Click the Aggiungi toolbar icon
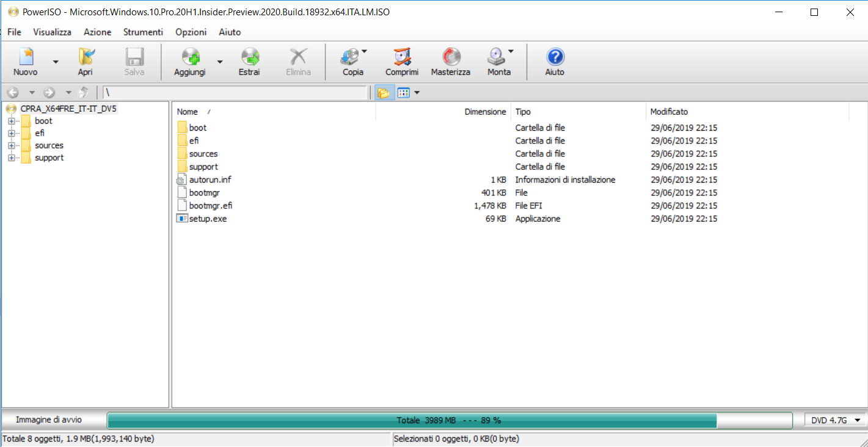Screen dimensions: 868x447 coord(190,57)
